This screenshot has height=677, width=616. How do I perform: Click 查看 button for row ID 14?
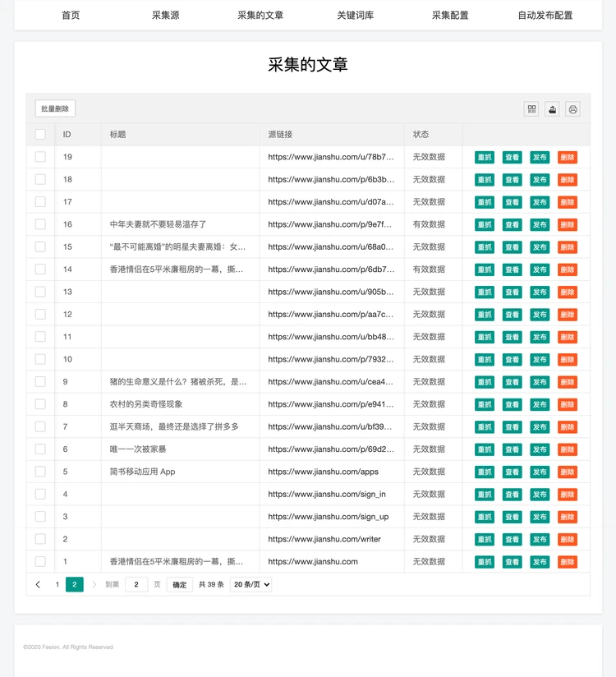pyautogui.click(x=512, y=269)
